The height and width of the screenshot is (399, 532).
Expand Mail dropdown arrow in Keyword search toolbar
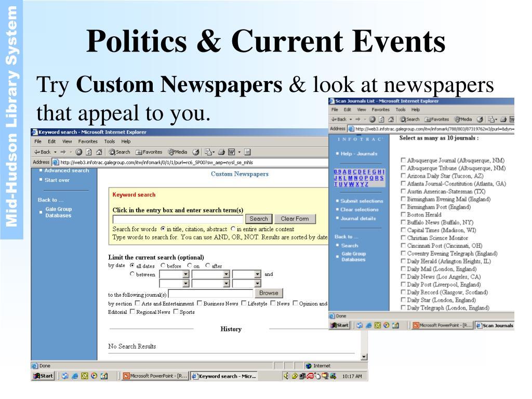[214, 152]
